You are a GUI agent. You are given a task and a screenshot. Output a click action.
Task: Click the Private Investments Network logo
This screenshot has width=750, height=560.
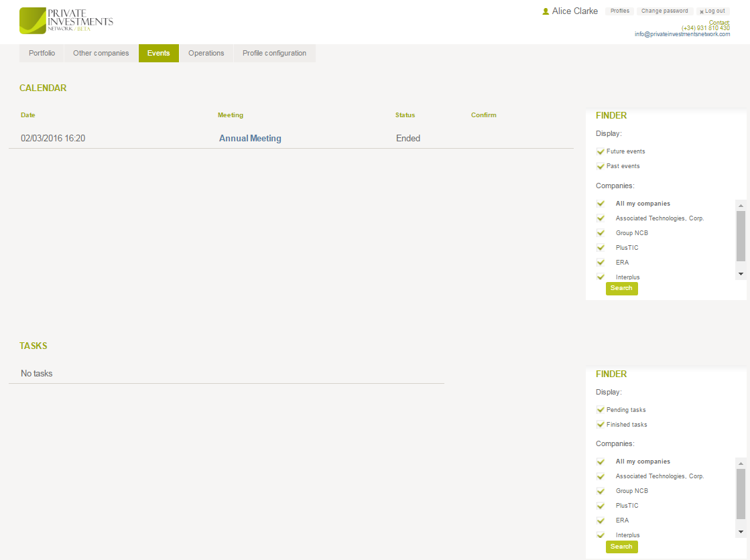point(66,21)
